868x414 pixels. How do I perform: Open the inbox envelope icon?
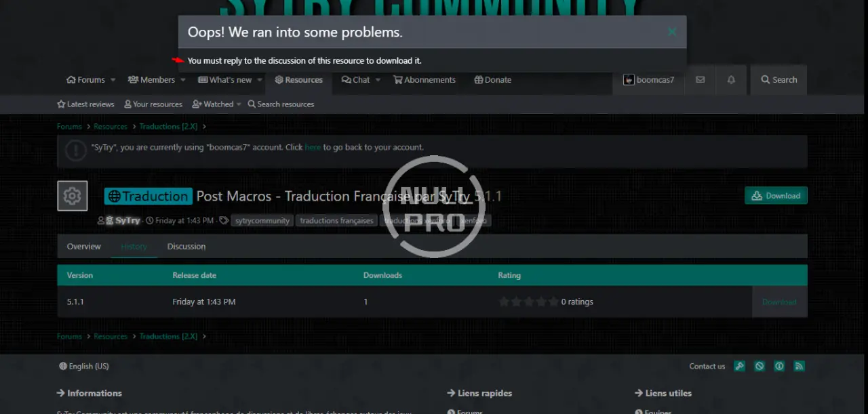pos(700,80)
